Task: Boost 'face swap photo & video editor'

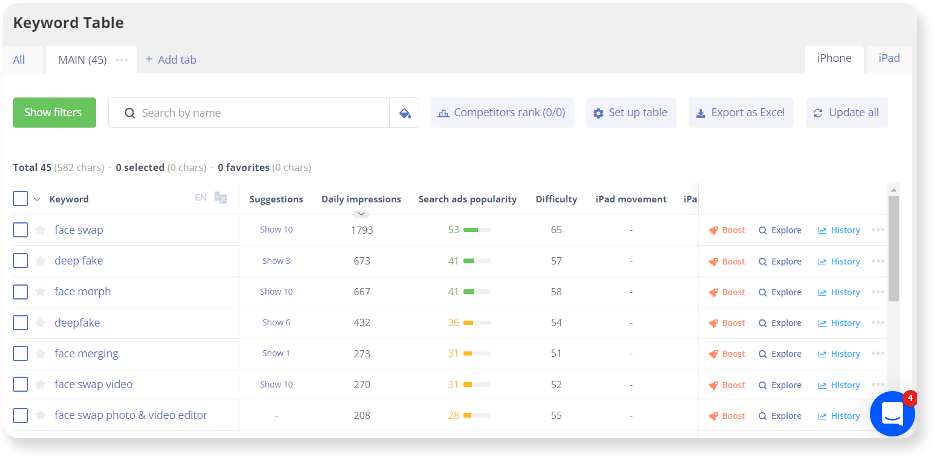Action: pos(727,416)
